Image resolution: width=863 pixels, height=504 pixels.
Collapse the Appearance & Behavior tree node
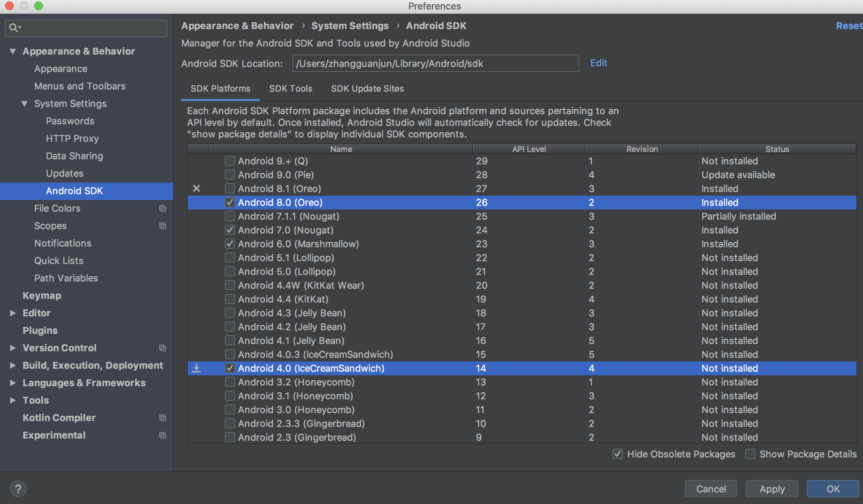(x=13, y=51)
